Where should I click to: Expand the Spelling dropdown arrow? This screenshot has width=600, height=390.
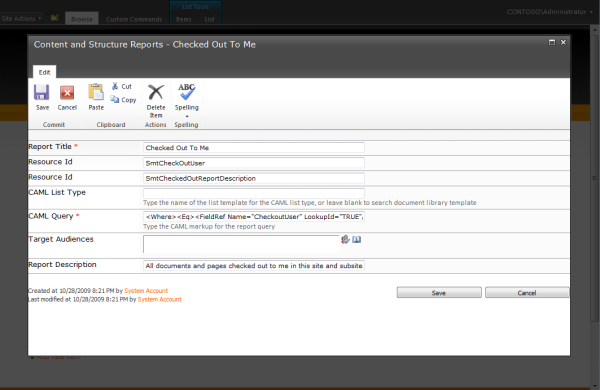187,116
